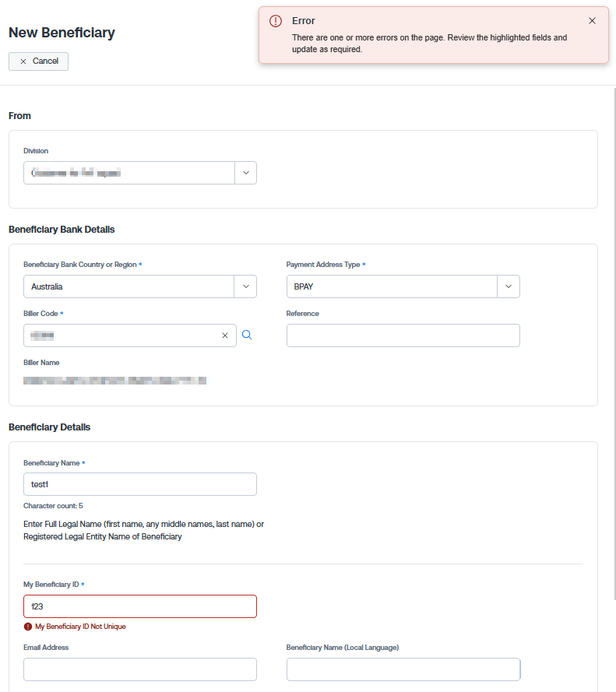616x692 pixels.
Task: Click the 'Character count: 5' text
Action: (x=53, y=506)
